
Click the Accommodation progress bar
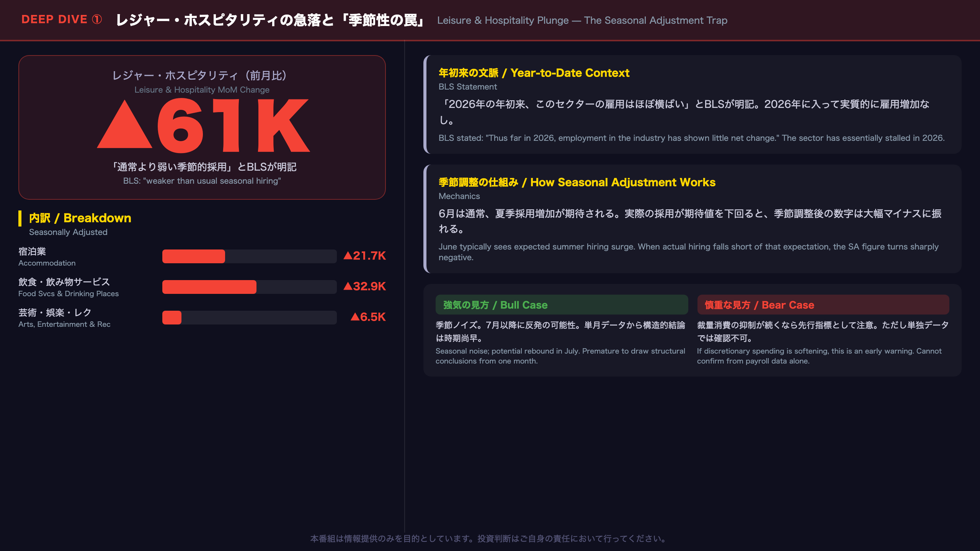pos(249,256)
